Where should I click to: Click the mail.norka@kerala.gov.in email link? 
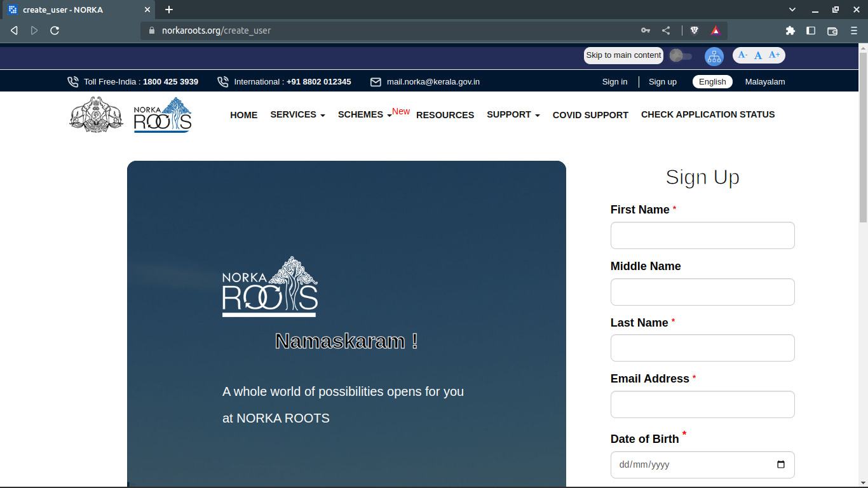tap(433, 82)
